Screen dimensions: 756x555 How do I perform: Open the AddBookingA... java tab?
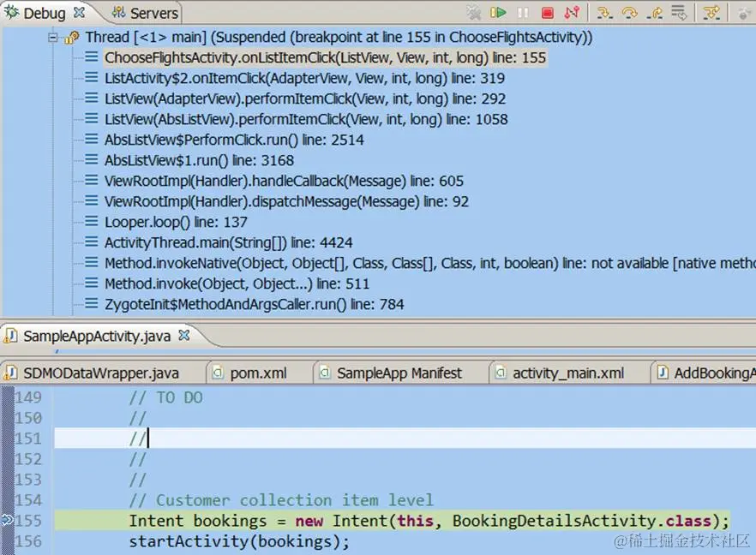point(705,373)
